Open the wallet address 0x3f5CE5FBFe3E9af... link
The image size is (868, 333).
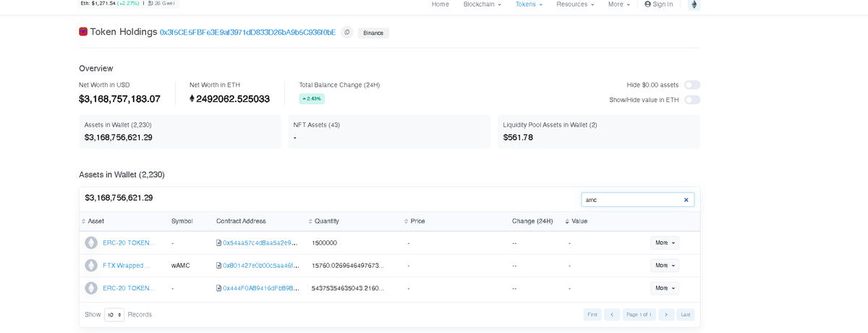[247, 33]
